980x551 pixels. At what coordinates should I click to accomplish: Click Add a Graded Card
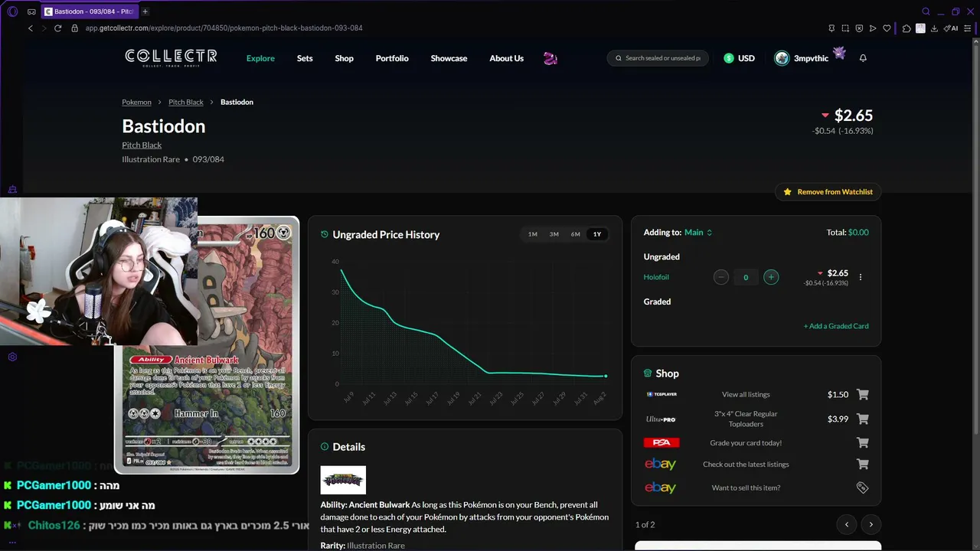point(836,326)
